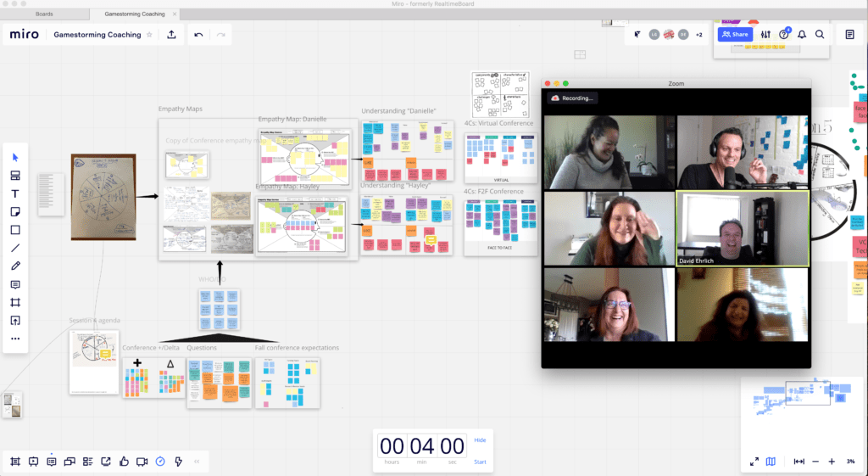Expand the +2 more collaborators list
This screenshot has width=868, height=476.
[699, 34]
